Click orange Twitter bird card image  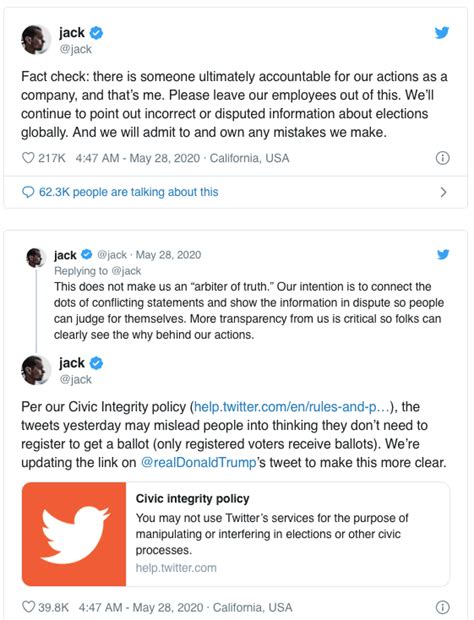(74, 534)
